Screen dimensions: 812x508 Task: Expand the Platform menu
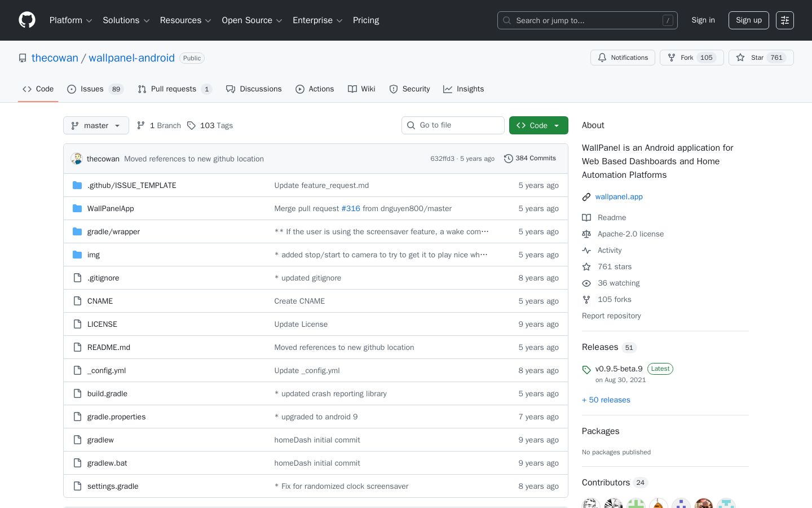tap(70, 20)
